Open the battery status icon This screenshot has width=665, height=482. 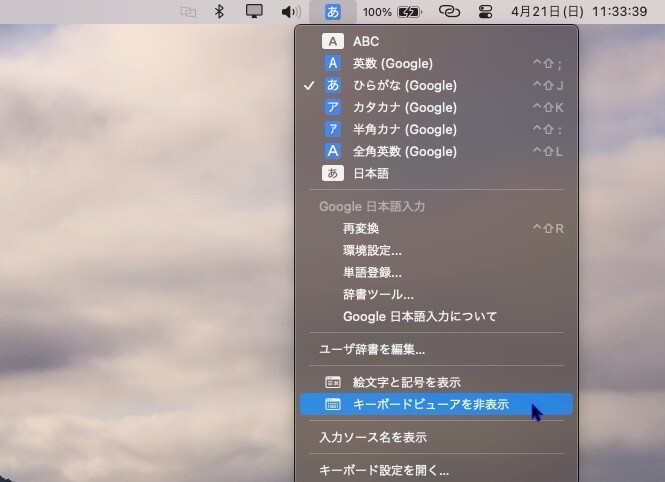coord(409,12)
